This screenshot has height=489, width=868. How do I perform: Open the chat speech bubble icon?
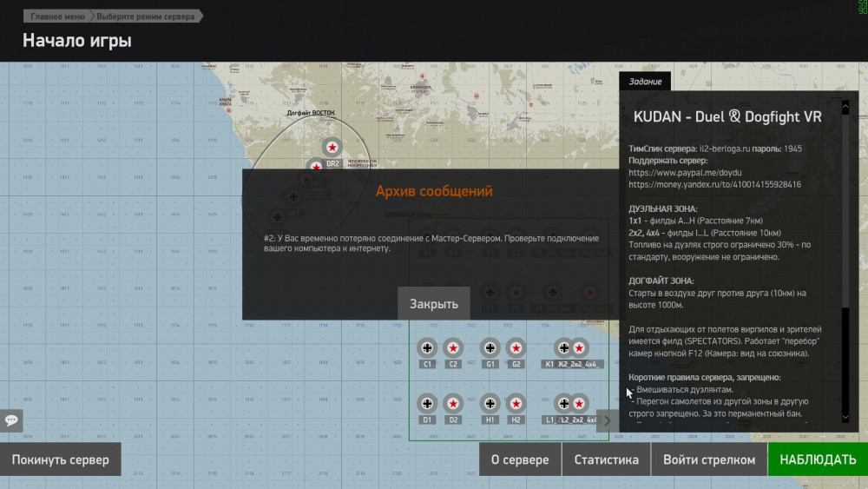pyautogui.click(x=12, y=420)
